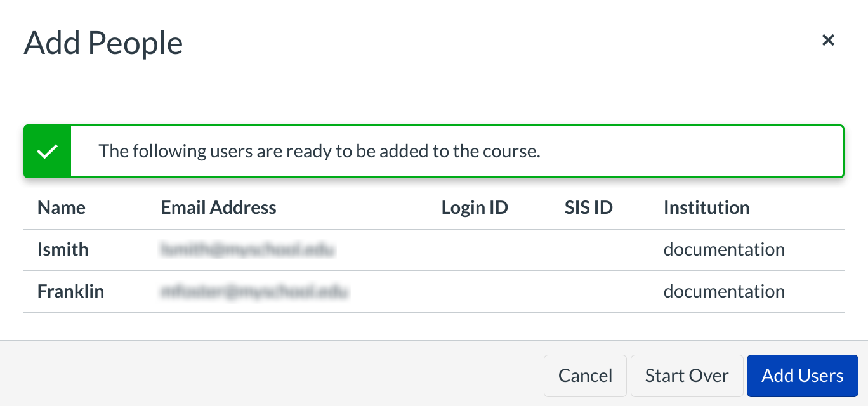Click the Add People dialog title

(103, 43)
